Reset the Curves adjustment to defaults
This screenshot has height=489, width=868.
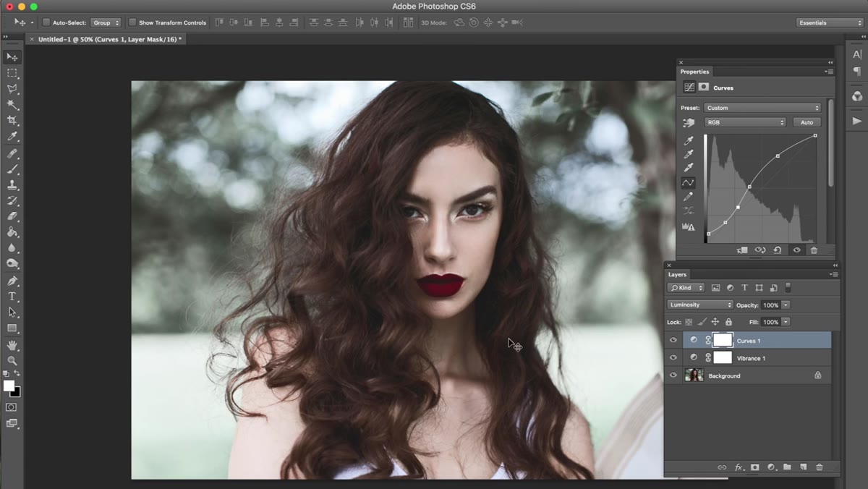[x=778, y=250]
